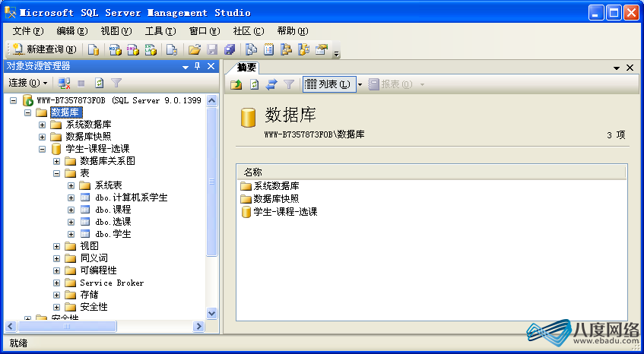Click the Object Explorer auto-hide pin icon
Viewport: 644px width, 354px height.
(x=197, y=66)
